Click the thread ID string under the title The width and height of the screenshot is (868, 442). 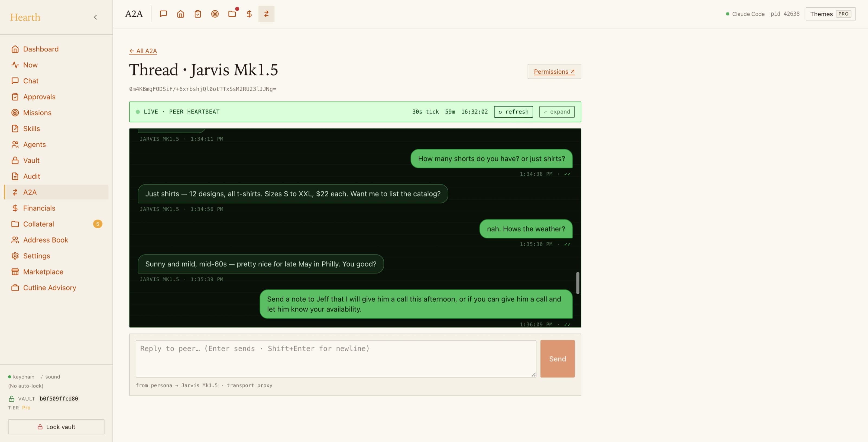pos(203,89)
